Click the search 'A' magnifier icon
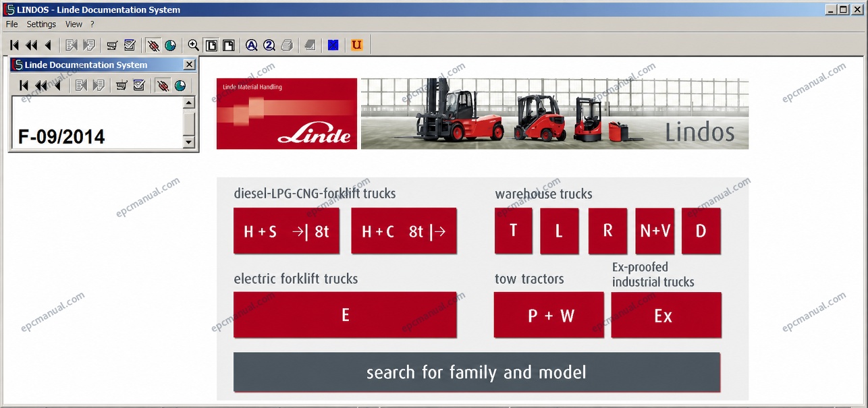 [x=252, y=45]
